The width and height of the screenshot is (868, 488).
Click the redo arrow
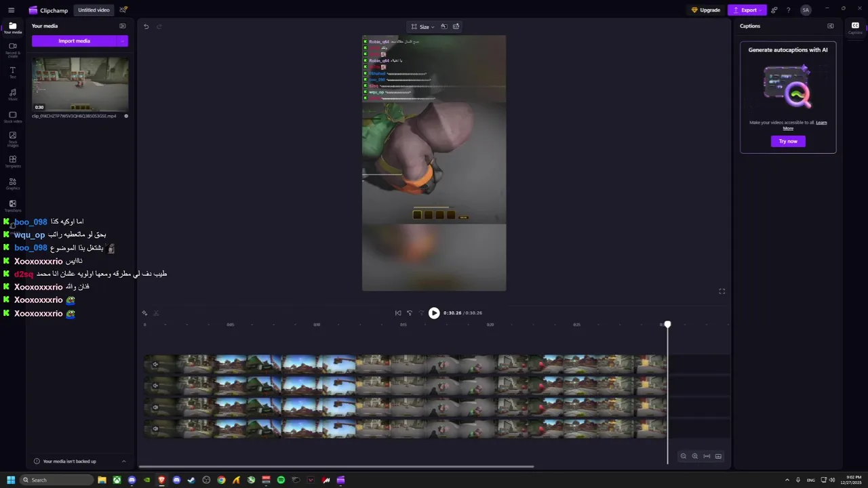(159, 26)
